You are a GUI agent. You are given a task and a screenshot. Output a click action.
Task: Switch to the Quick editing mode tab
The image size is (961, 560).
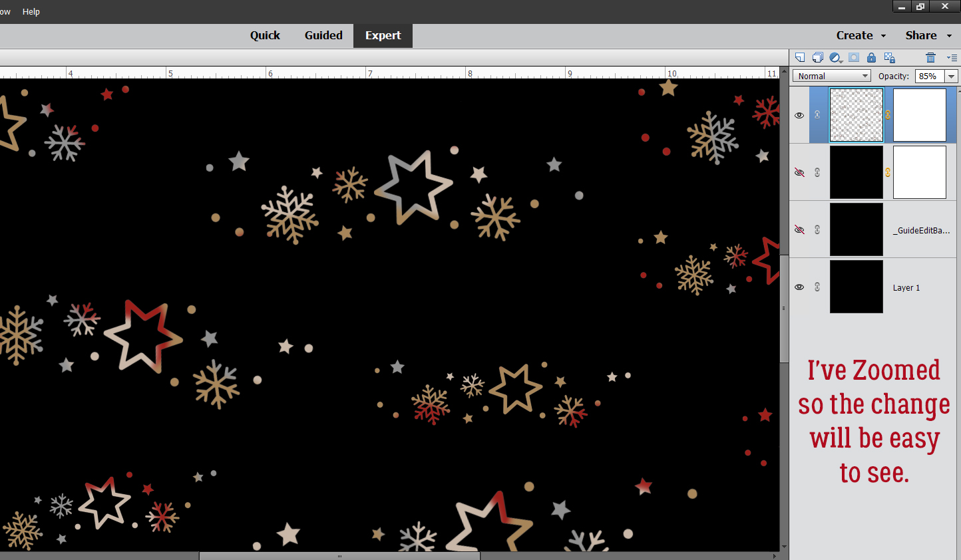[265, 35]
